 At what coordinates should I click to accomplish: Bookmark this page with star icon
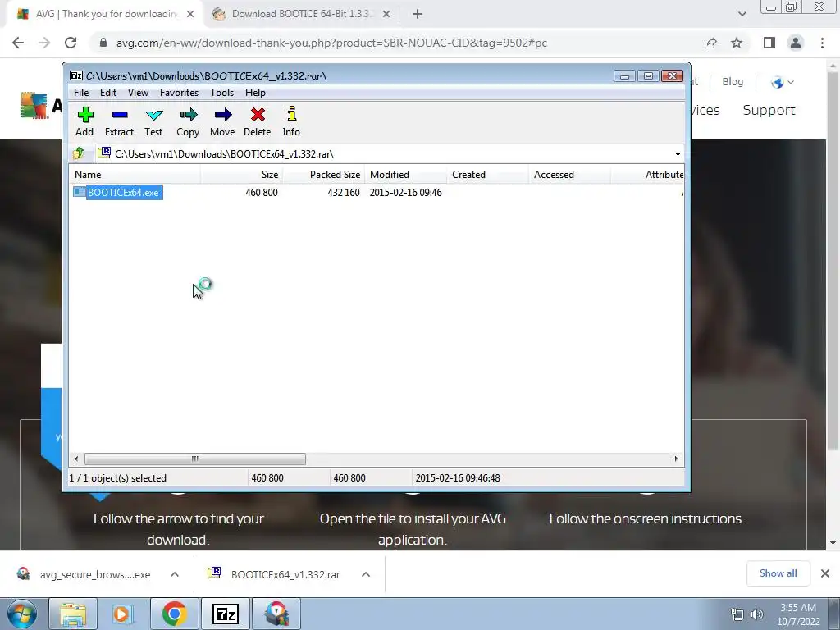pos(737,43)
